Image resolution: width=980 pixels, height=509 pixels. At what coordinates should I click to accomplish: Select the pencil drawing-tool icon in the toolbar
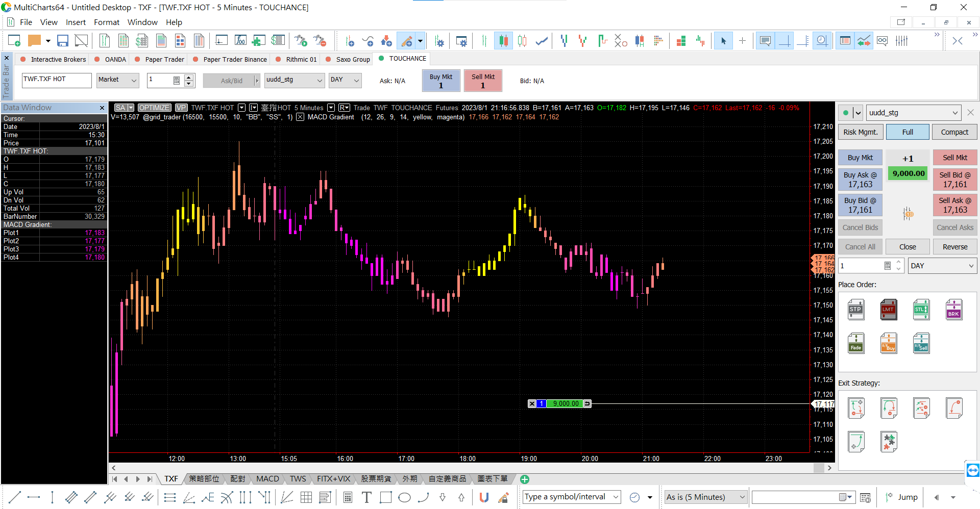pos(407,41)
